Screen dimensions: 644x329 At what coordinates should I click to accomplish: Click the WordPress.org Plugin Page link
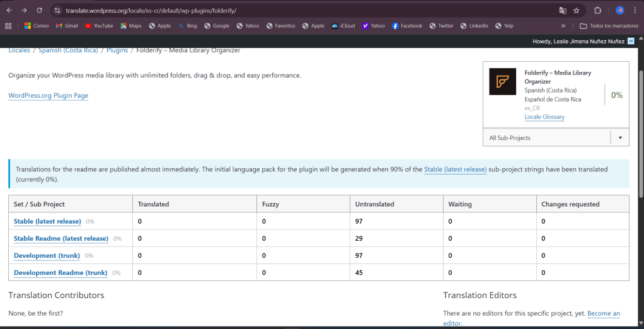(48, 96)
